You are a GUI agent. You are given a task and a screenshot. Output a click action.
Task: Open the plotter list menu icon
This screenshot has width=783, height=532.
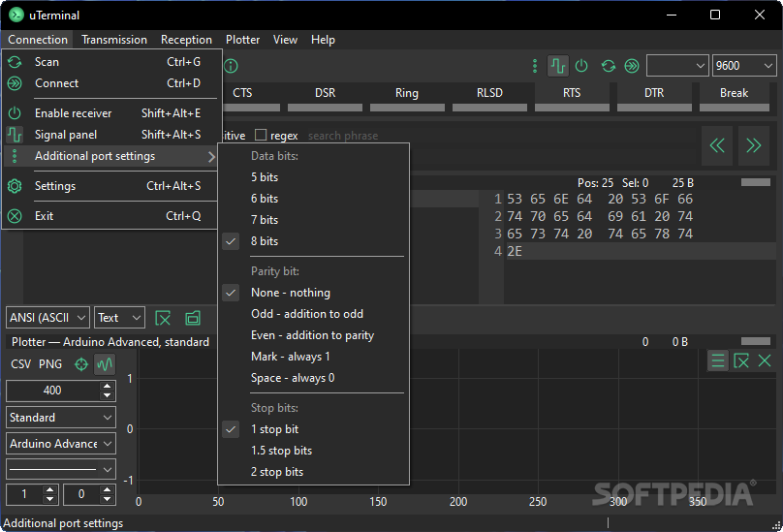click(x=718, y=360)
